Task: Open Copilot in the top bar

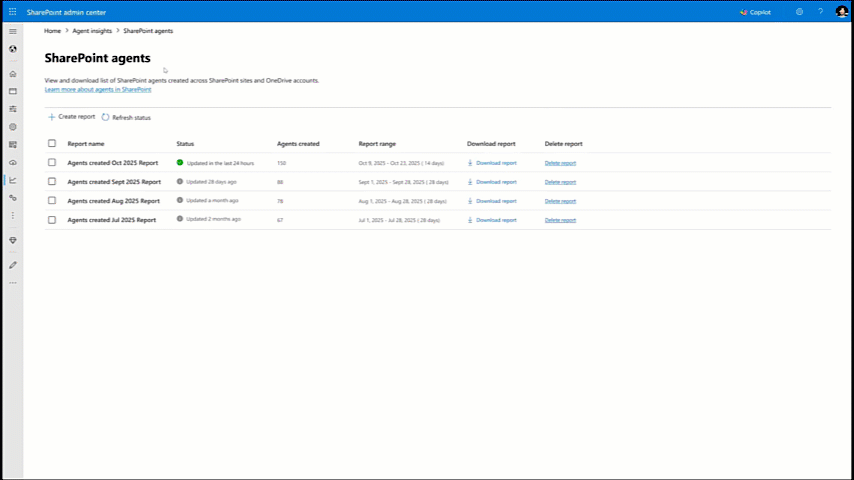Action: point(755,12)
